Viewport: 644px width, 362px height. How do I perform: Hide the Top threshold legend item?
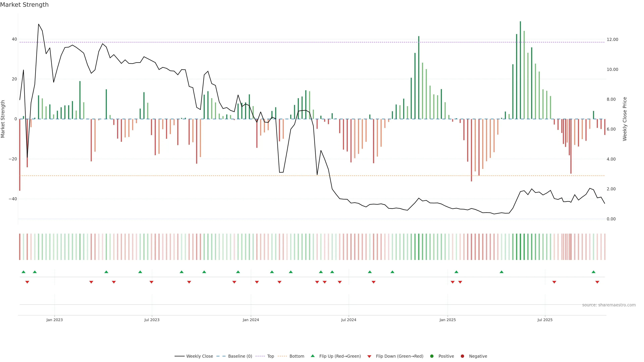tap(270, 356)
